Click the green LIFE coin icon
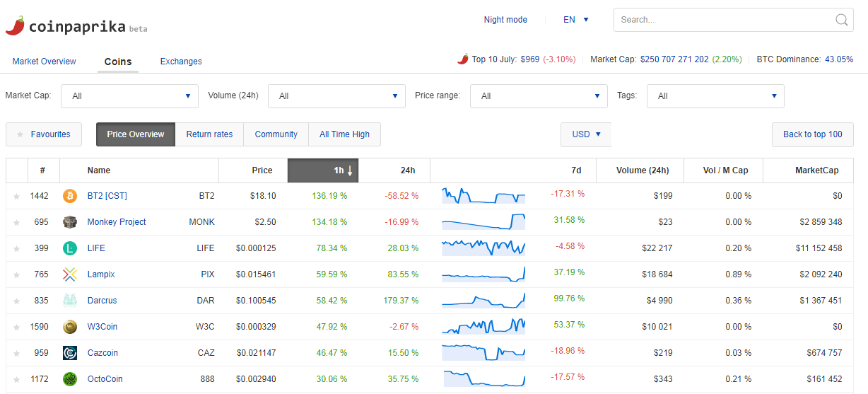868x394 pixels. point(69,248)
